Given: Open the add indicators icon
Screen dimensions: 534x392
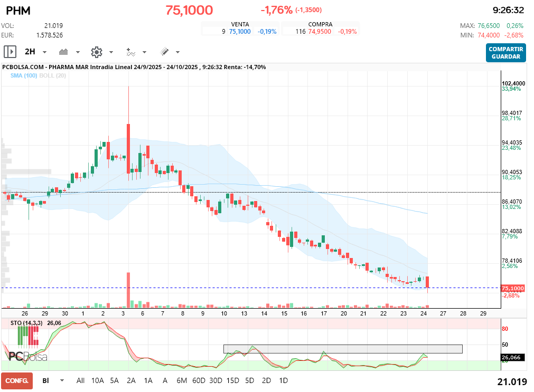Looking at the screenshot, I should click(x=131, y=52).
